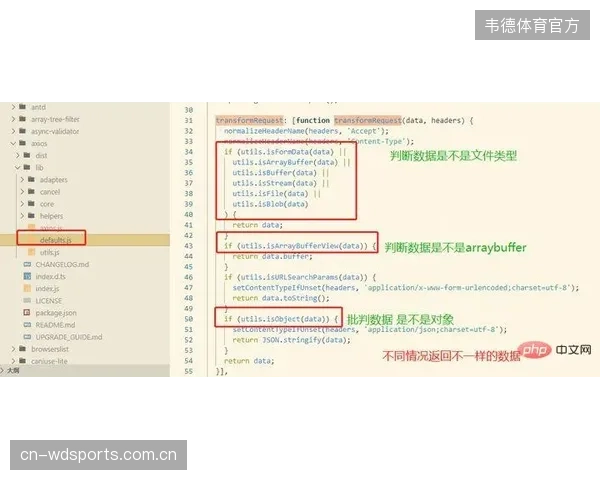Open UPGRADE_GUIDE.md in the explorer
Screen dimensions: 600x480
(x=69, y=337)
